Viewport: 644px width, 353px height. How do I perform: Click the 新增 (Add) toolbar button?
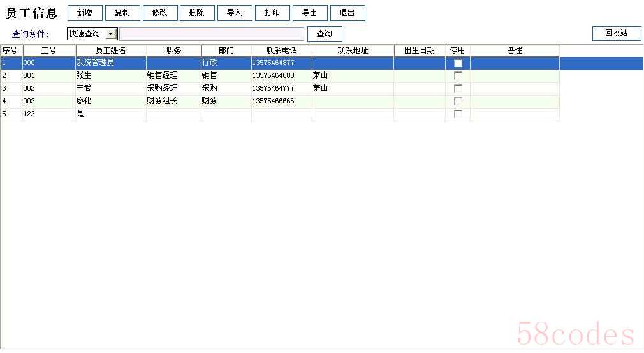[x=85, y=13]
